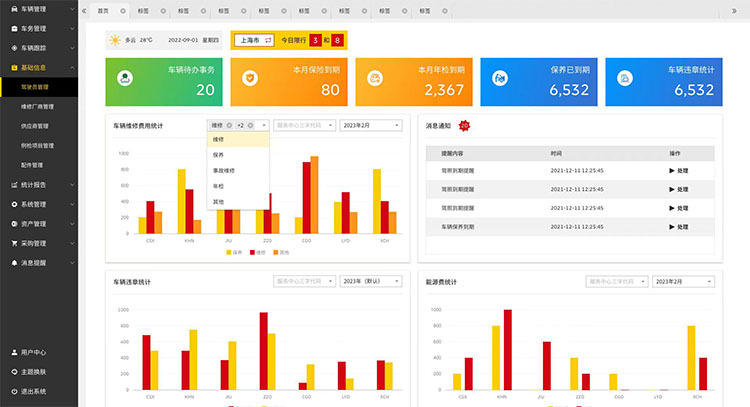This screenshot has width=750, height=407.
Task: Click the 消息提醒 bell icon
Action: pos(14,263)
